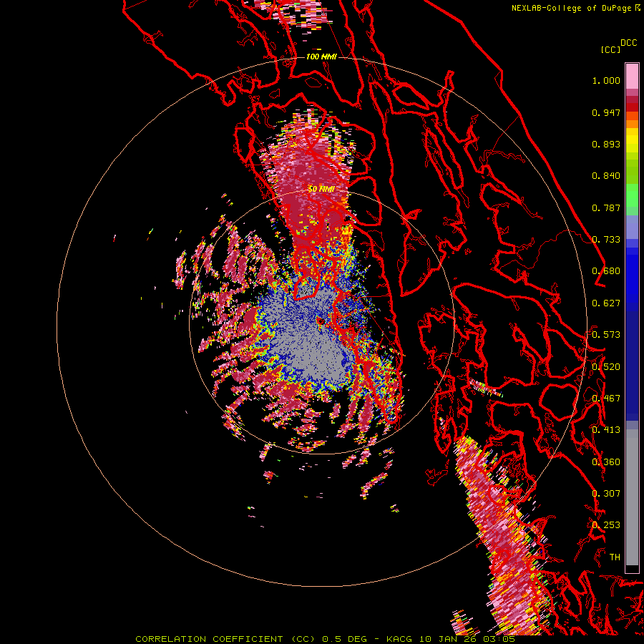This screenshot has width=644, height=644.
Task: Click the 0.520 color scale value
Action: click(x=606, y=367)
